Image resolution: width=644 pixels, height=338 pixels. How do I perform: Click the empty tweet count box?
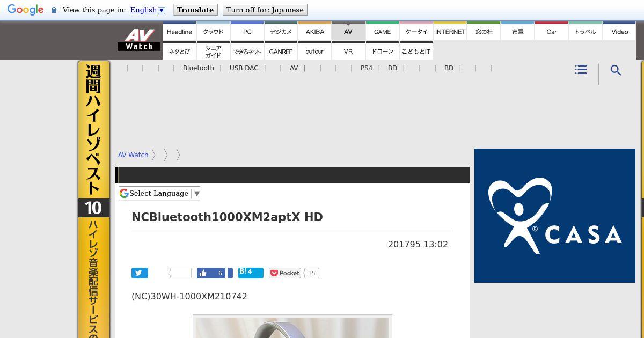click(181, 273)
